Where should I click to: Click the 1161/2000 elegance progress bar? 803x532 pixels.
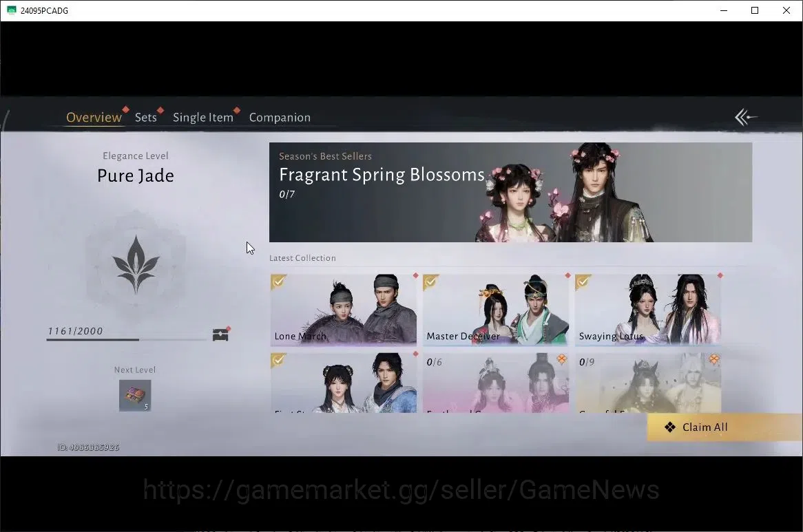tap(127, 339)
